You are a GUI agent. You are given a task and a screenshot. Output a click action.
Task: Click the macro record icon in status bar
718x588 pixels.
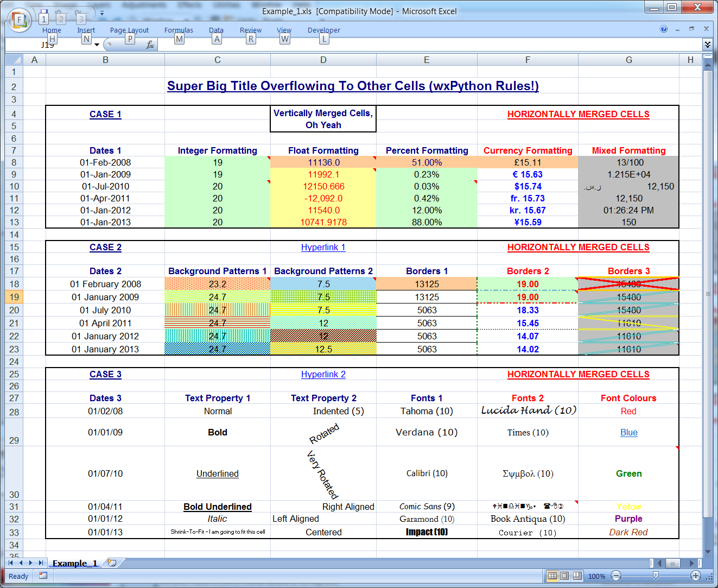coord(43,576)
